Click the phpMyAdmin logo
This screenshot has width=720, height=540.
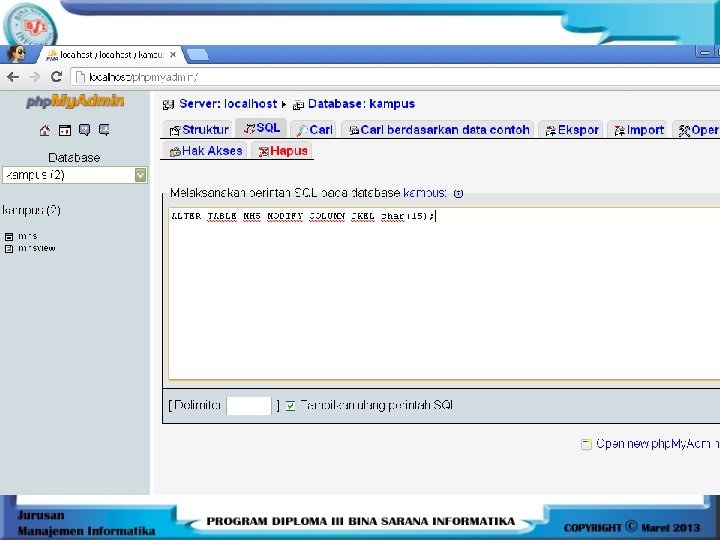(x=75, y=101)
